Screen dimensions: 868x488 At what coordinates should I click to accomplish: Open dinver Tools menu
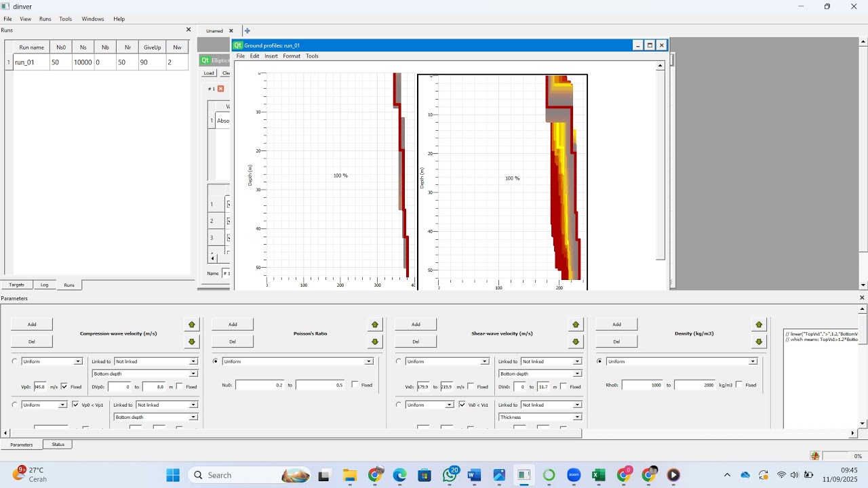tap(65, 19)
